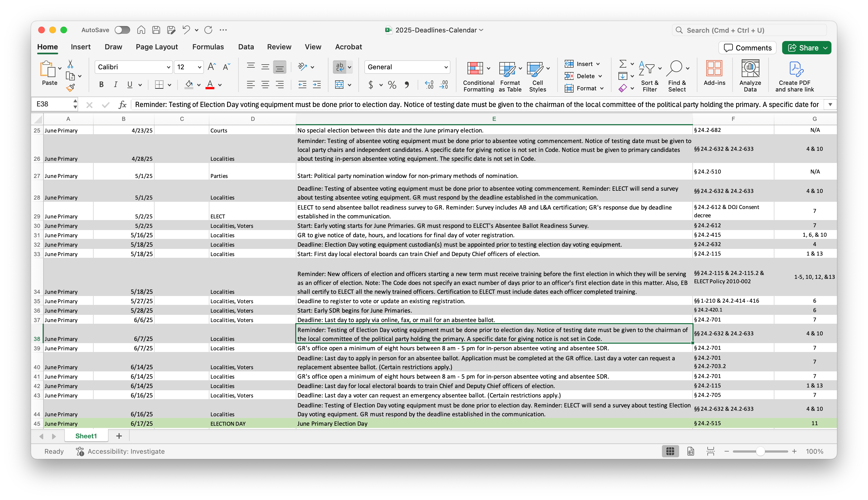Open Sort & Filter menu

click(x=649, y=77)
